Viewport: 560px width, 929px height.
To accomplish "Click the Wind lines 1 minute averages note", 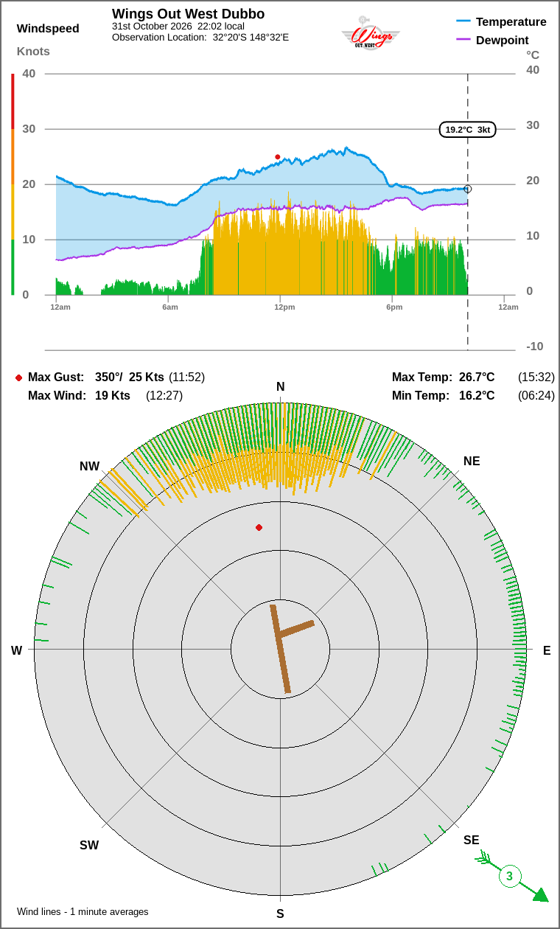I will pos(83,912).
